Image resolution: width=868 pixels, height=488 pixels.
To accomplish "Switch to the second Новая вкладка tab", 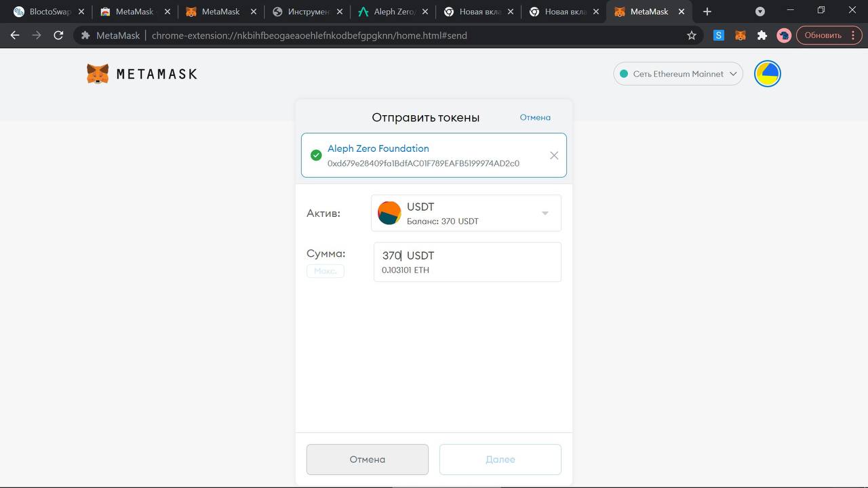I will [566, 12].
